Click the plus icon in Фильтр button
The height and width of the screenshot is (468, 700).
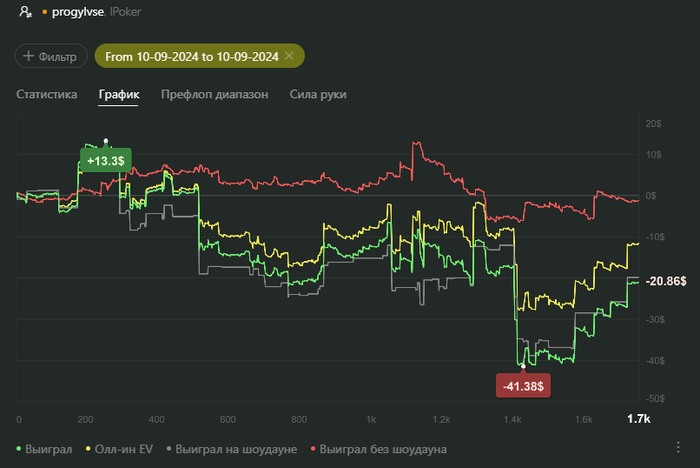tap(28, 57)
